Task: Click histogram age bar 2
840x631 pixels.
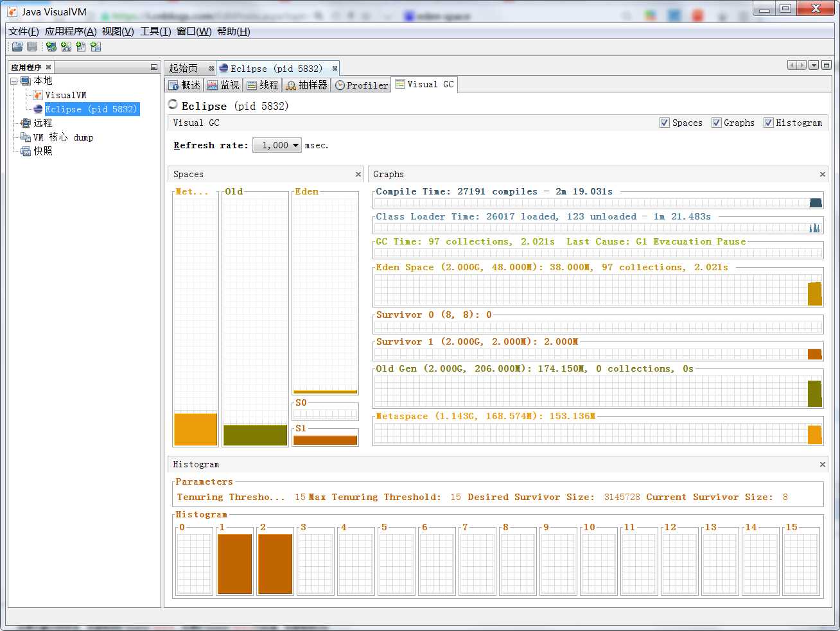Action: pyautogui.click(x=276, y=564)
